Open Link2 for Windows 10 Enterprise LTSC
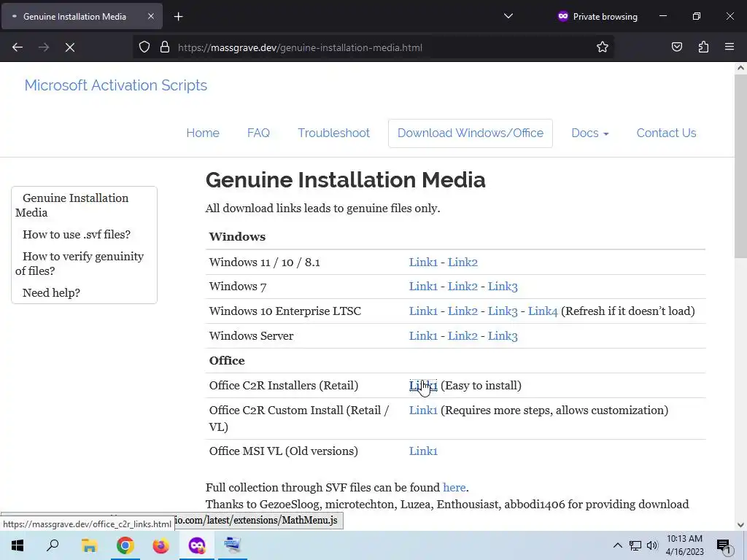Image resolution: width=747 pixels, height=560 pixels. pyautogui.click(x=462, y=311)
